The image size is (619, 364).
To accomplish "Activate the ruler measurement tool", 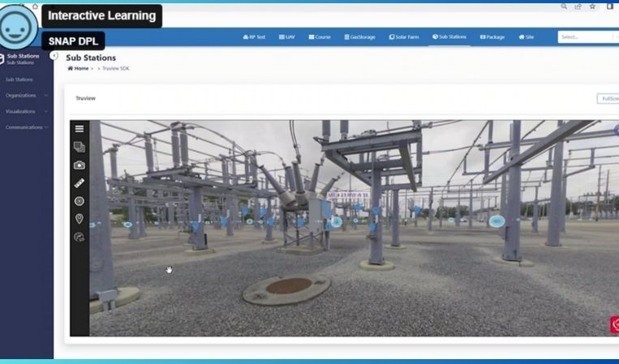I will pos(80,183).
